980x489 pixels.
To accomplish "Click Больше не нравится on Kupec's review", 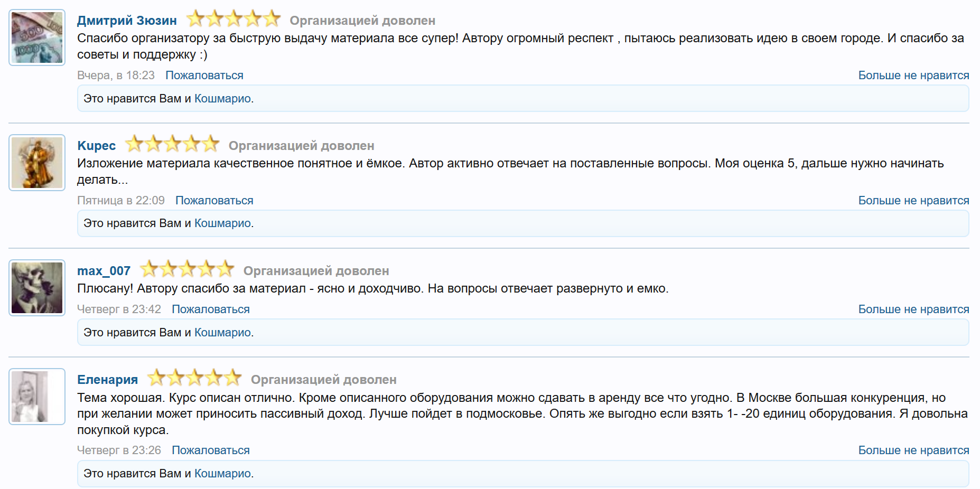I will coord(913,201).
